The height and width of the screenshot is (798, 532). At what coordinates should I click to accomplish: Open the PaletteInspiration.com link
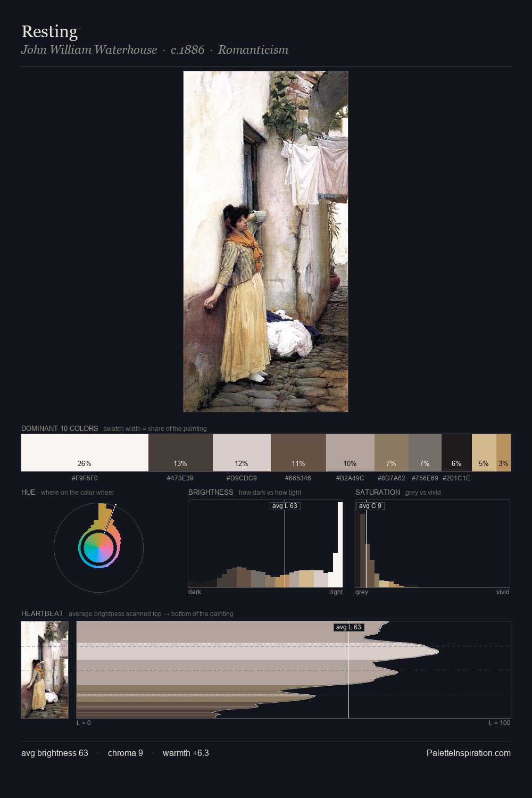(469, 753)
